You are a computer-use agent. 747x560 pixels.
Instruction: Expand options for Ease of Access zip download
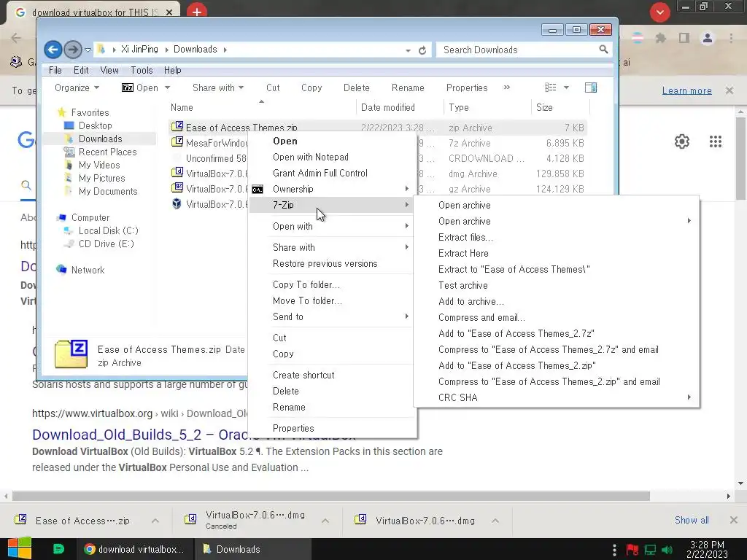[x=155, y=521]
